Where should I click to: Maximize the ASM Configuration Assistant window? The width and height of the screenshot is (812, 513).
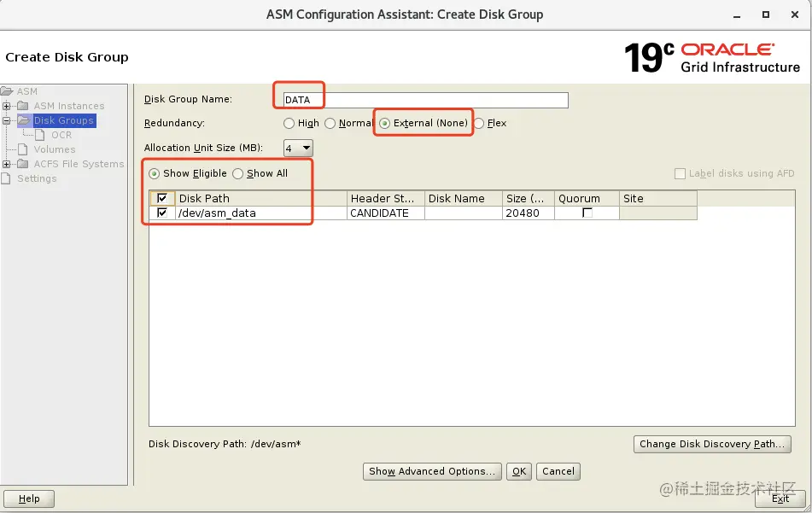click(766, 15)
